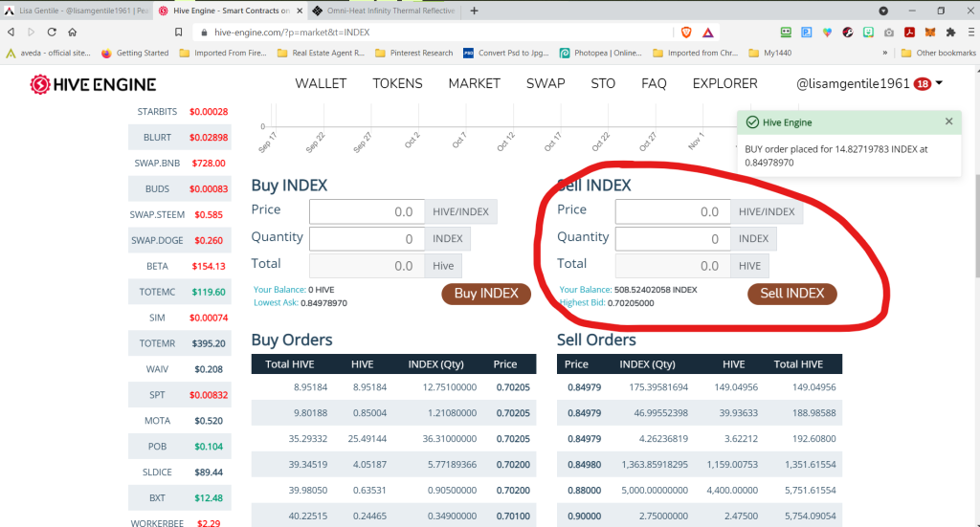Close the Hive Engine browser tab
The image size is (980, 527).
pyautogui.click(x=300, y=11)
